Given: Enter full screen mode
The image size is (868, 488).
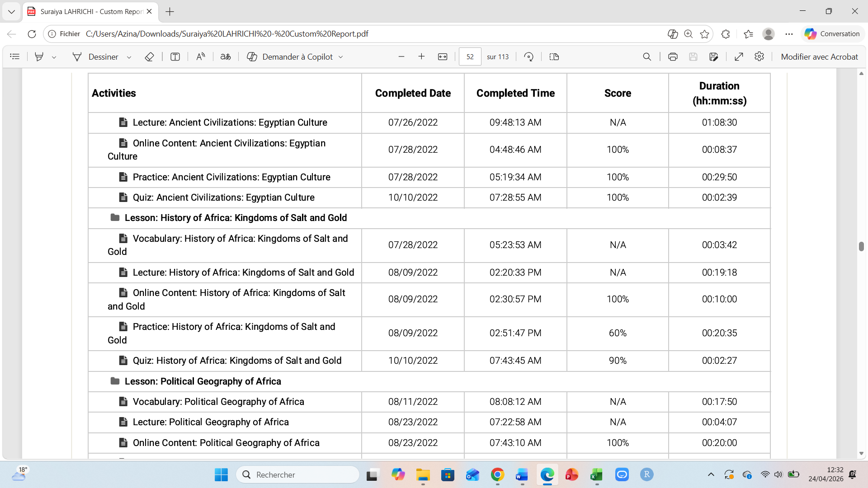Looking at the screenshot, I should point(739,56).
